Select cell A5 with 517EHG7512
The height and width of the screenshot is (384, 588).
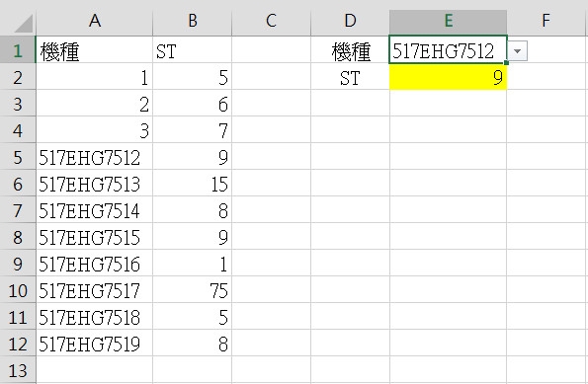[95, 157]
